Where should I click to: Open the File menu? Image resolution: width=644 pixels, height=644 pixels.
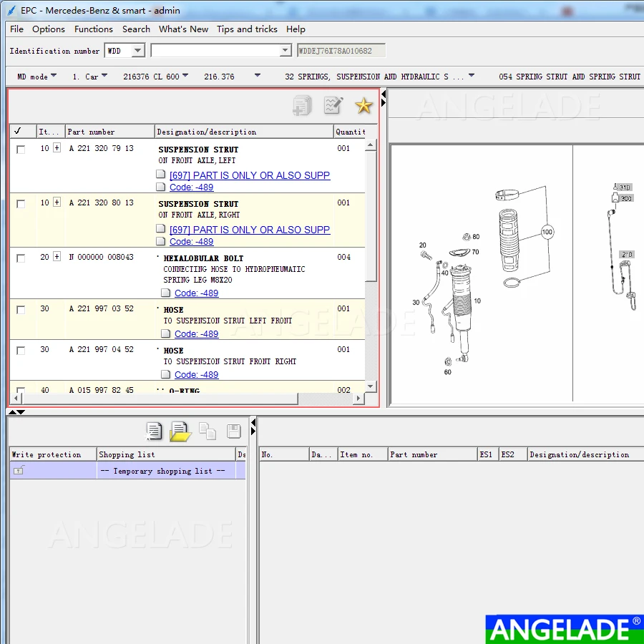pyautogui.click(x=17, y=29)
